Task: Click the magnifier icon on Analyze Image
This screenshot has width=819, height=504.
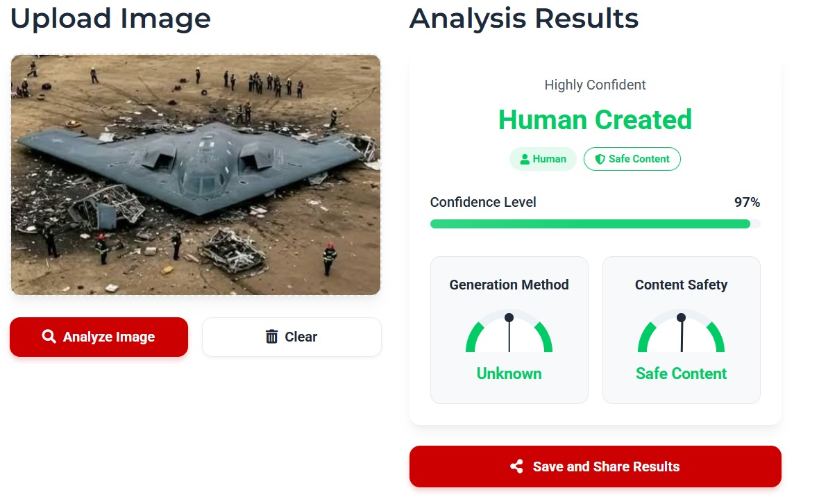Action: point(49,337)
